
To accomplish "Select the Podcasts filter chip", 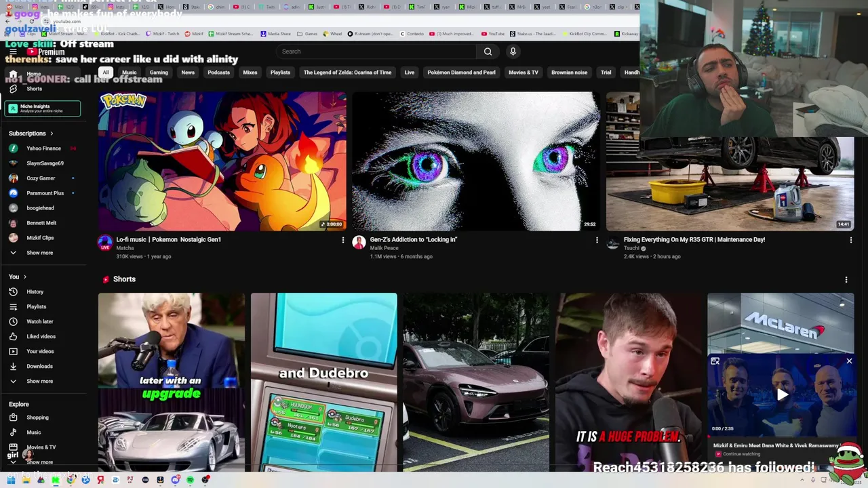I will [x=218, y=73].
